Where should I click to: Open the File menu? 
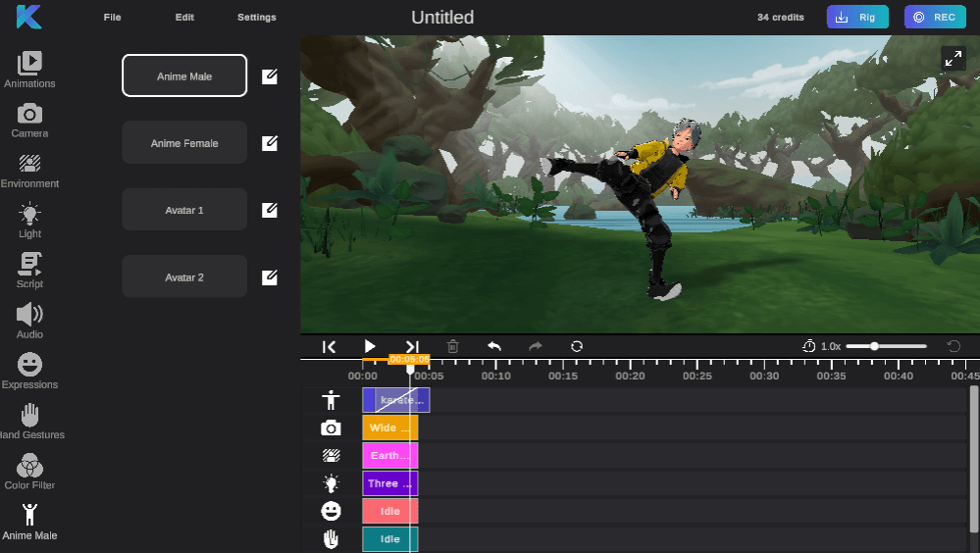click(x=112, y=18)
